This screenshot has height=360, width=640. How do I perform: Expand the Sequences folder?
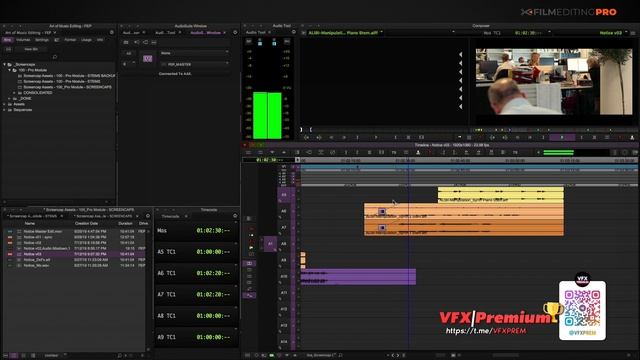click(x=4, y=110)
